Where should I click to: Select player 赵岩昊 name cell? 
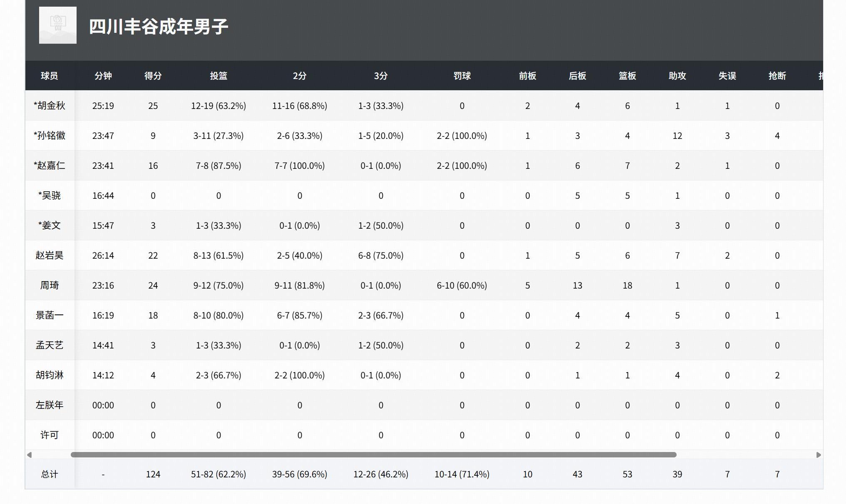[x=49, y=255]
